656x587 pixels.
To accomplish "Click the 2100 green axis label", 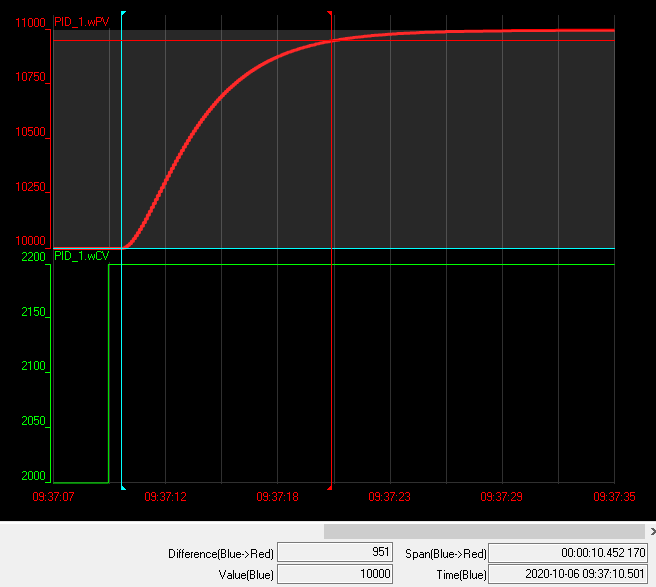I will point(33,366).
